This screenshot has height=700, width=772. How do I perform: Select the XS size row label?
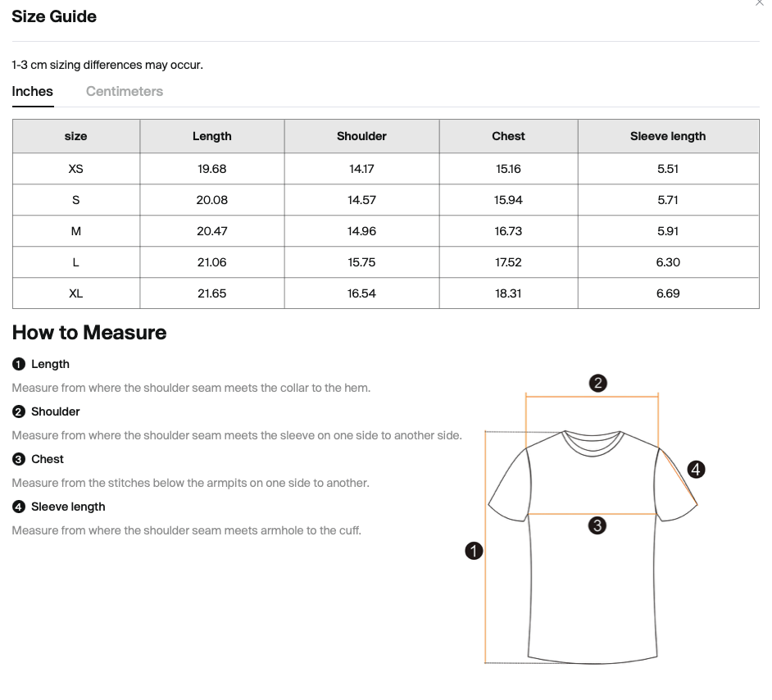pos(76,169)
